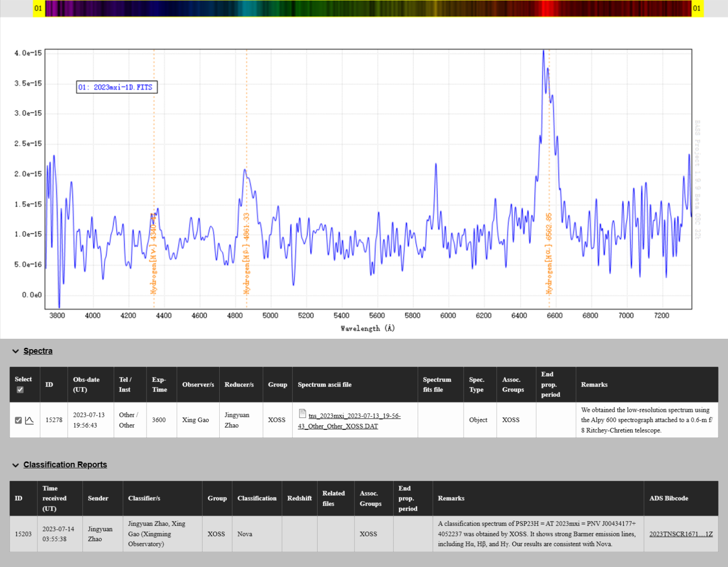Click the Hydrogen Hγ 4340 line marker
Image resolution: width=728 pixels, height=567 pixels.
pos(154,253)
